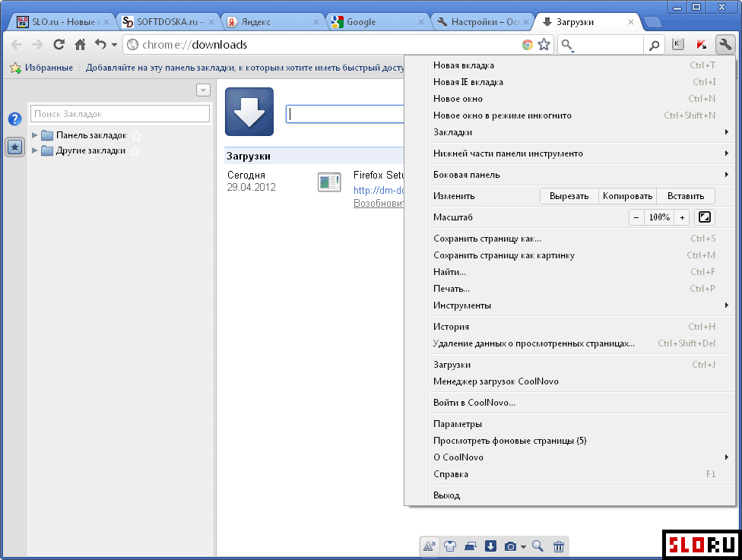742x560 pixels.
Task: Open the undo history dropdown arrow
Action: coord(114,45)
